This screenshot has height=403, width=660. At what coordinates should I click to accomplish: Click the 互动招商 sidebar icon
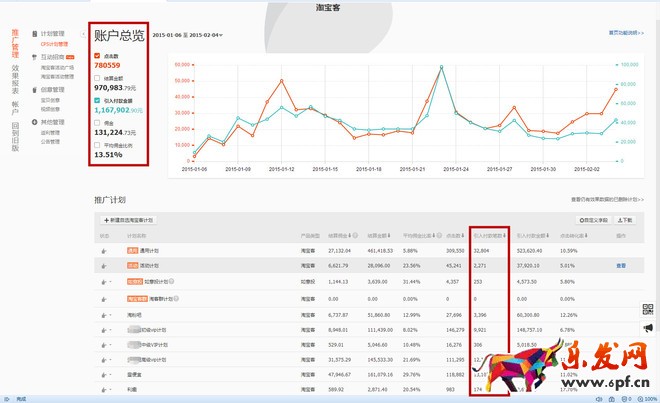(35, 57)
